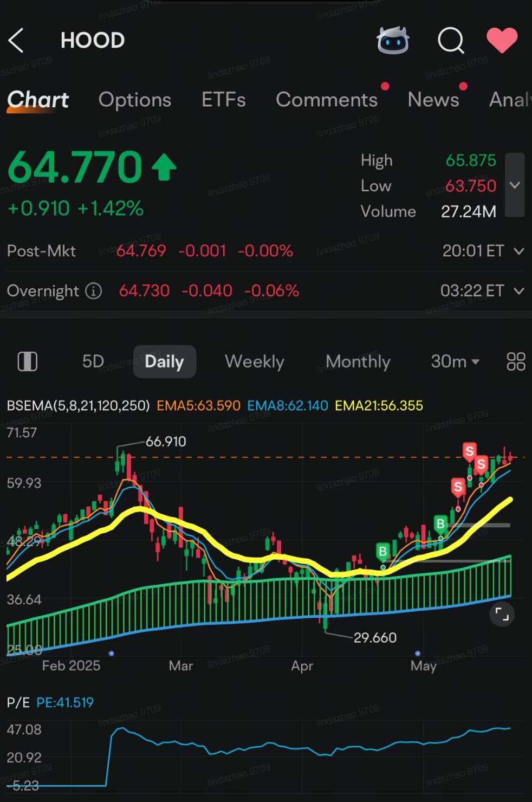Tap the P/E indicator label
The height and width of the screenshot is (802, 532).
18,703
